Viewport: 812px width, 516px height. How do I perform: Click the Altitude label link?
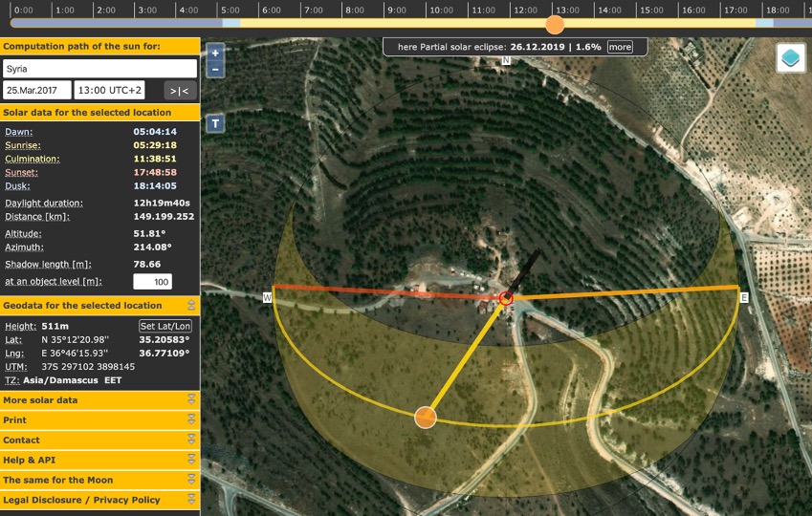point(23,233)
